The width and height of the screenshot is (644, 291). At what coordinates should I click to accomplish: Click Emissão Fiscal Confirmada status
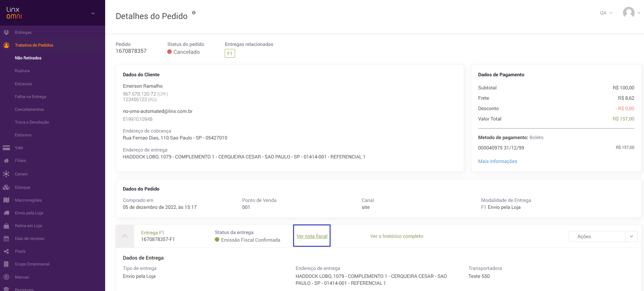(248, 240)
